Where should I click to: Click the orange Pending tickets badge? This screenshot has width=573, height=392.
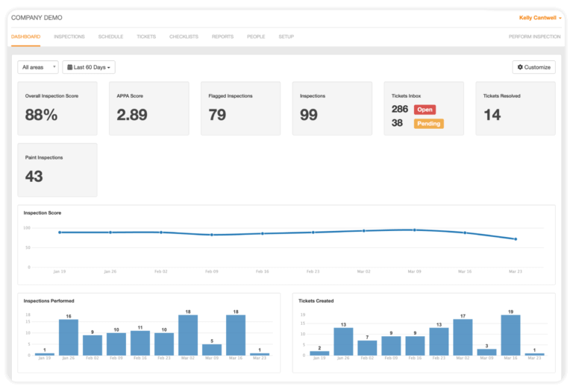428,123
